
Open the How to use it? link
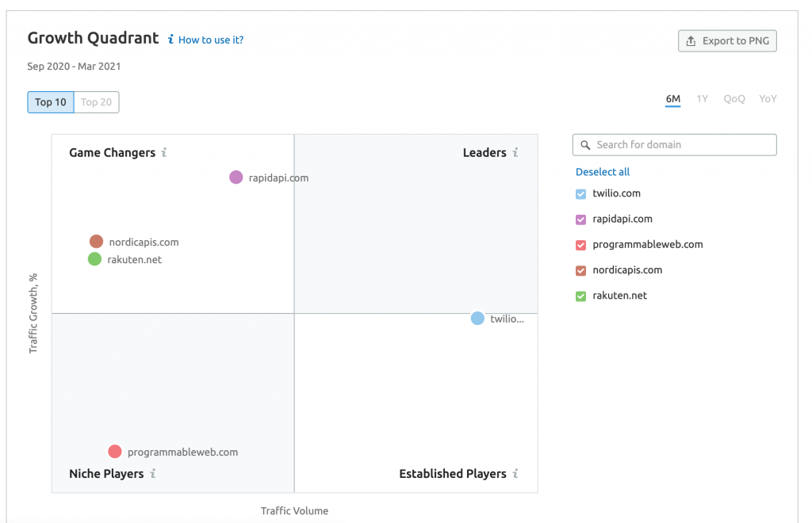211,40
